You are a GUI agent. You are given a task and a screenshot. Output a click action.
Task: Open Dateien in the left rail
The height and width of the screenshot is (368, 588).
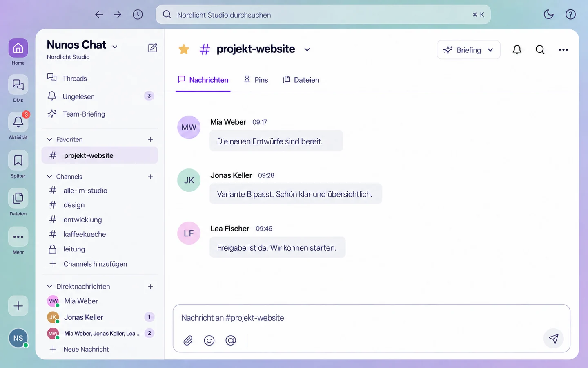click(18, 198)
